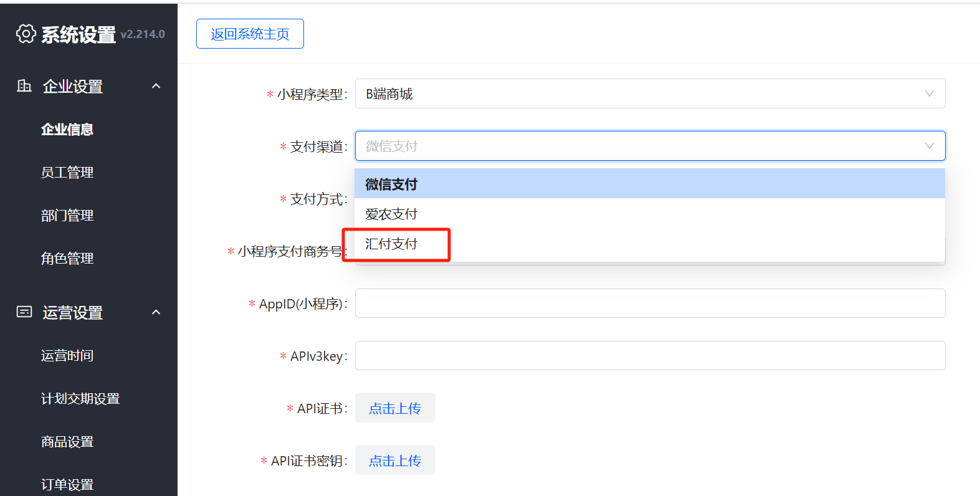Image resolution: width=980 pixels, height=496 pixels.
Task: Open the 小程序类型 dropdown showing B端商城
Action: point(650,93)
